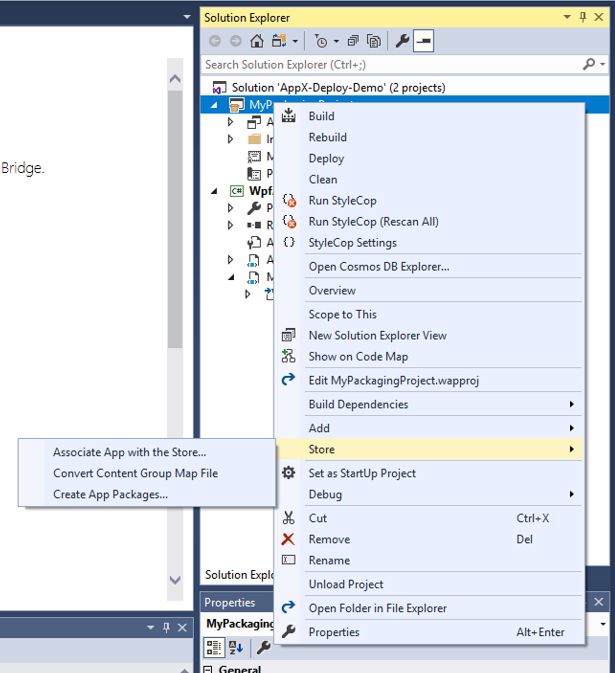Expand the References node under the Wpf project
Image resolution: width=615 pixels, height=673 pixels.
230,225
